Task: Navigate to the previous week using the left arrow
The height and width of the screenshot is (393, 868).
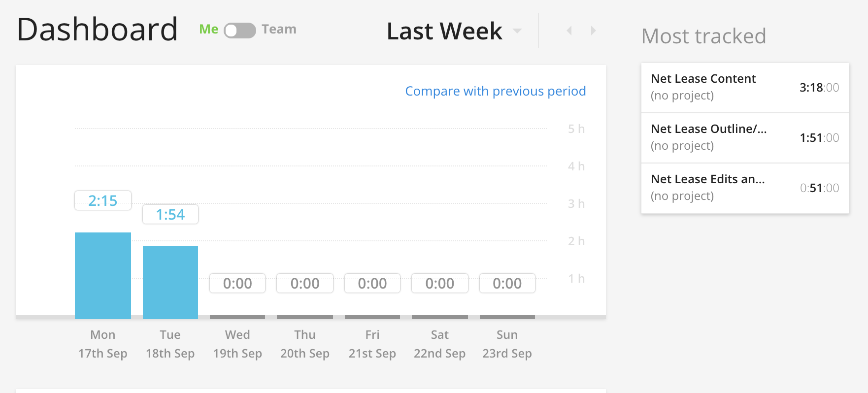Action: [569, 30]
